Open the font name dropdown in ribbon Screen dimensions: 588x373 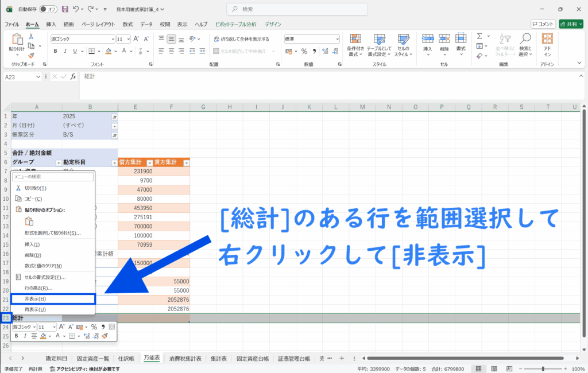tap(112, 39)
